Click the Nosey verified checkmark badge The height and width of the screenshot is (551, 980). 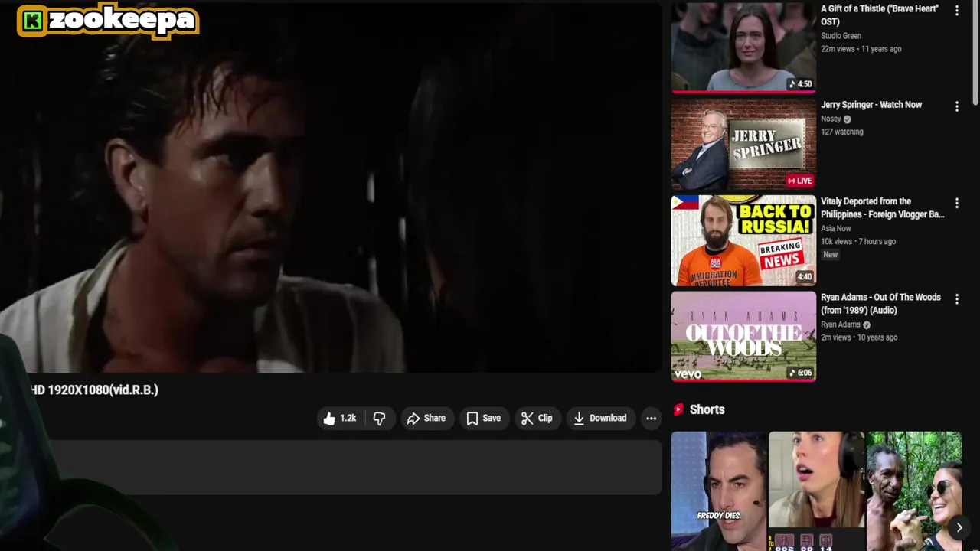tap(847, 119)
